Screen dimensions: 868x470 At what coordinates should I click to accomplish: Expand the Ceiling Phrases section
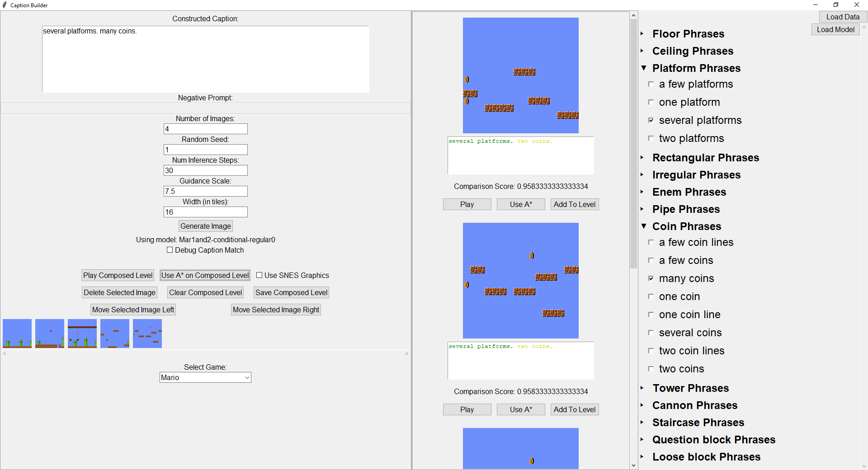tap(642, 51)
